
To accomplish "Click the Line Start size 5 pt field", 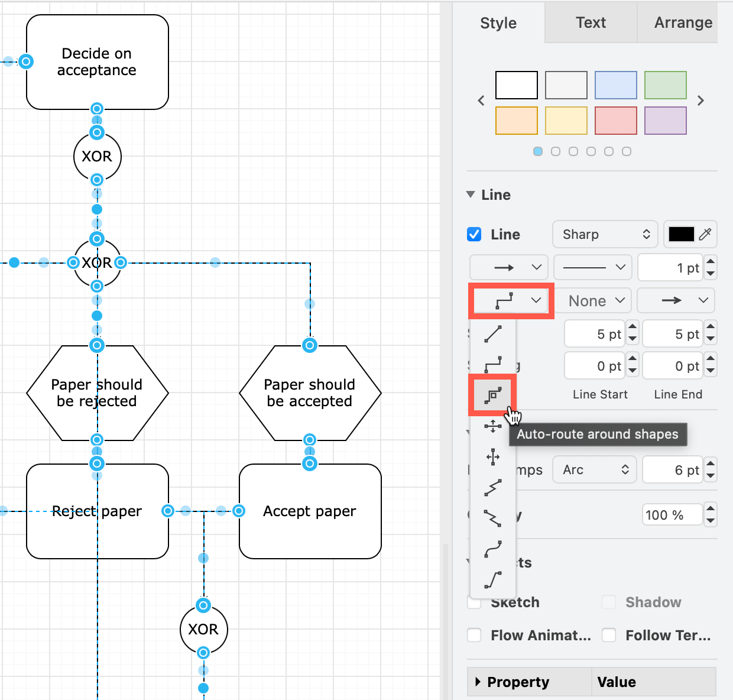I will (595, 334).
